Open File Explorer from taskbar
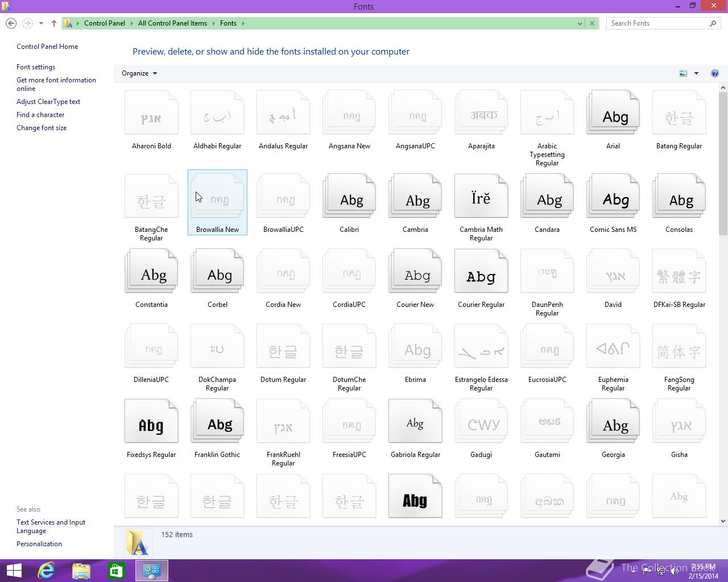This screenshot has width=728, height=582. point(81,571)
